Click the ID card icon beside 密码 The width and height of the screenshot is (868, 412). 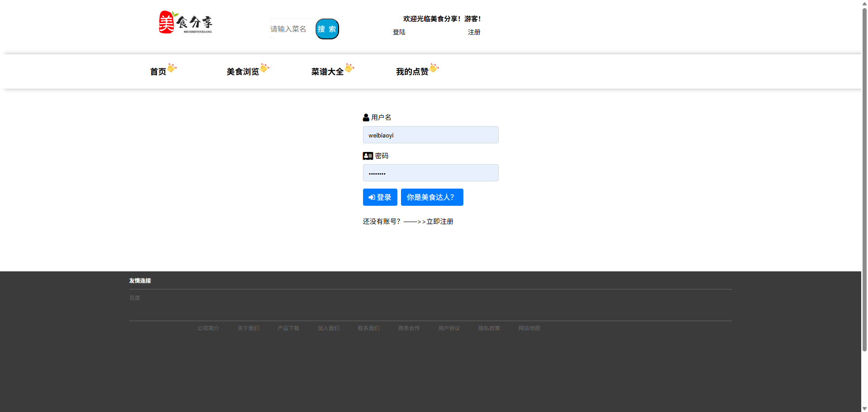(368, 156)
